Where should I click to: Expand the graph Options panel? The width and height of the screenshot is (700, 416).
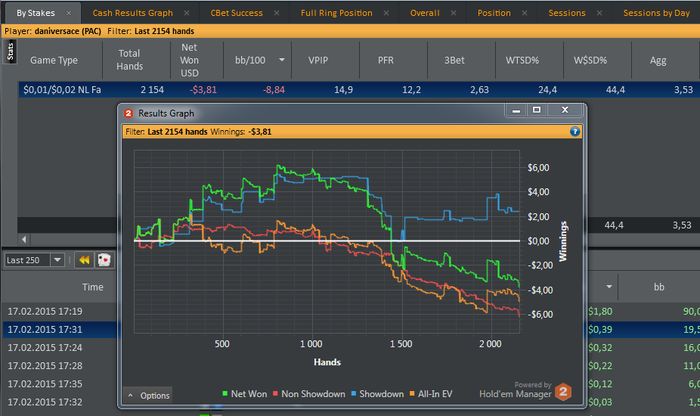coord(148,395)
